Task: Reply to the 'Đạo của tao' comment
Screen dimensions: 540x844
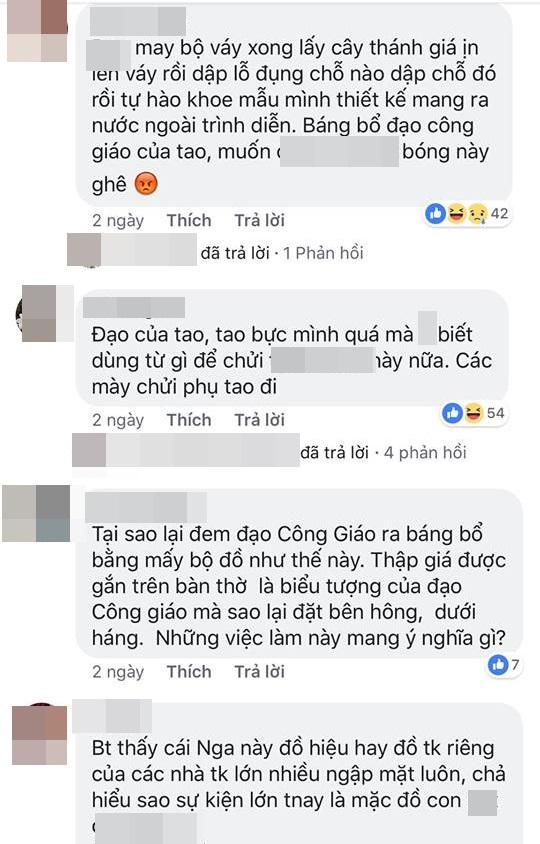Action: (260, 419)
